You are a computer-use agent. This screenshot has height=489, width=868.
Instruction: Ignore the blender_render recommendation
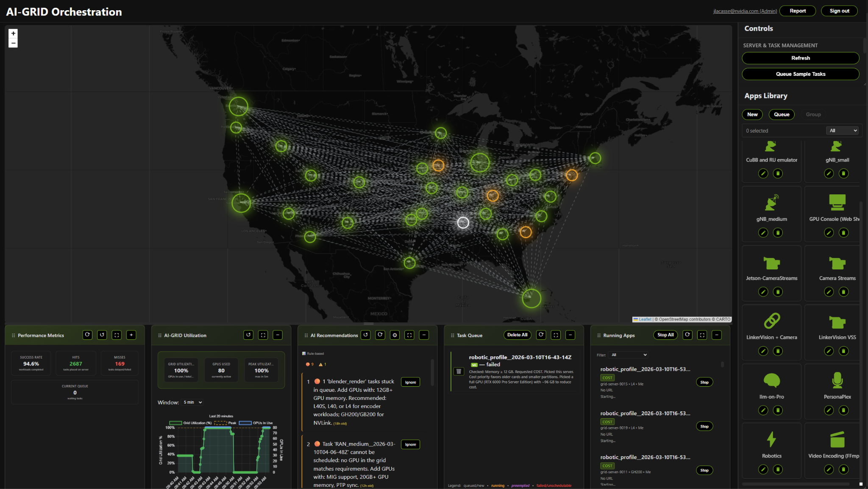pyautogui.click(x=410, y=382)
